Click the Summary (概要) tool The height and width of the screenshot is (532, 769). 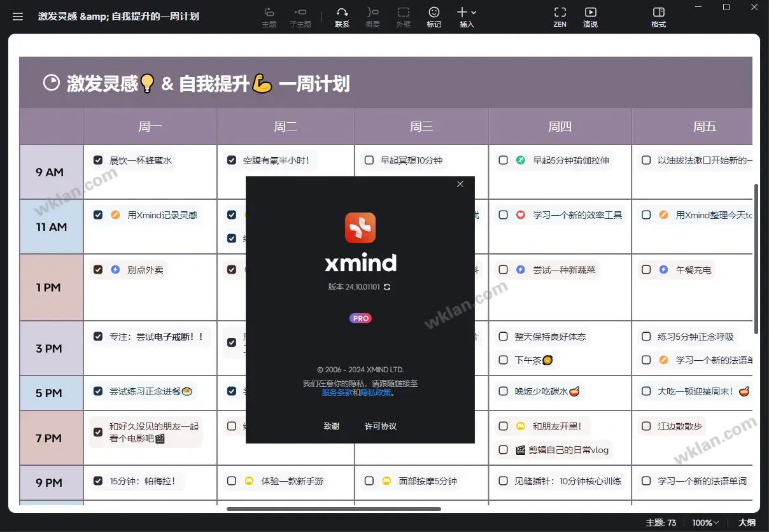pyautogui.click(x=373, y=17)
